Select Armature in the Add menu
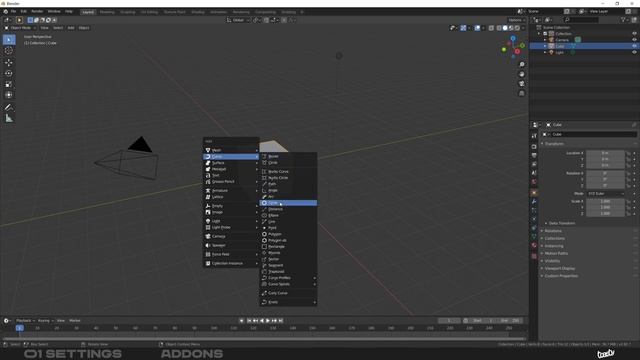Viewport: 640px width, 360px height. [x=231, y=191]
